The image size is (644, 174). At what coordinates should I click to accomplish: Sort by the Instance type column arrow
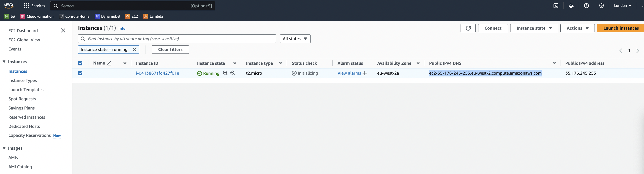[281, 63]
